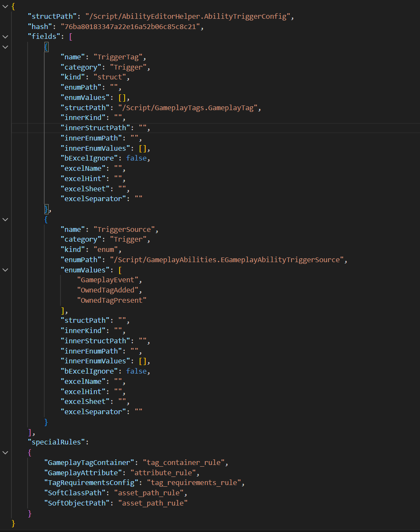The width and height of the screenshot is (420, 532).
Task: Click the "GameplayTagContainer" key
Action: [89, 462]
